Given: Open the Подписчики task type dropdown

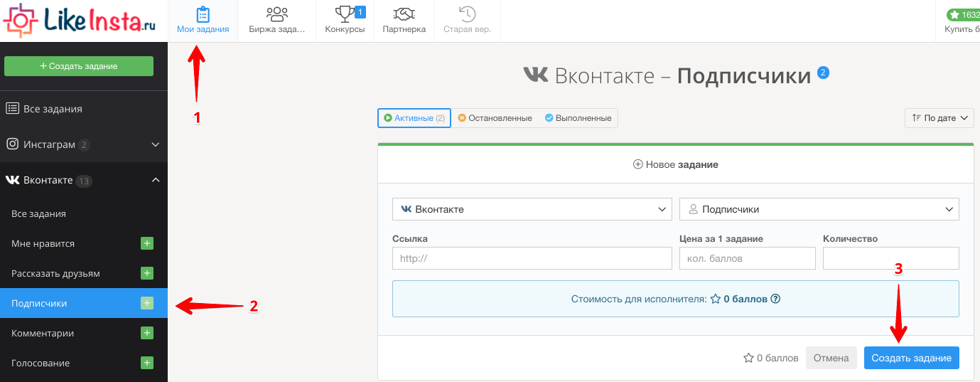Looking at the screenshot, I should [x=819, y=209].
